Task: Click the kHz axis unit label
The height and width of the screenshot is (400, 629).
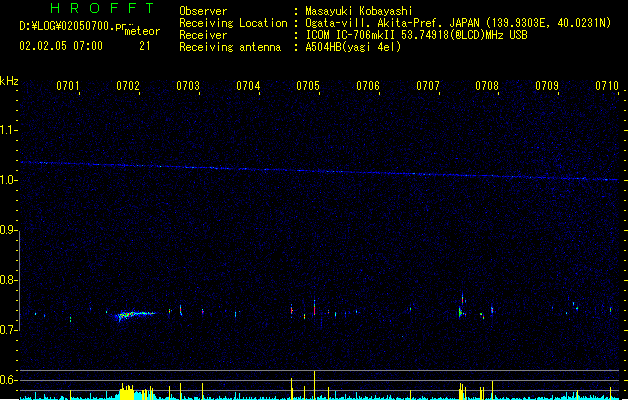Action: point(9,81)
